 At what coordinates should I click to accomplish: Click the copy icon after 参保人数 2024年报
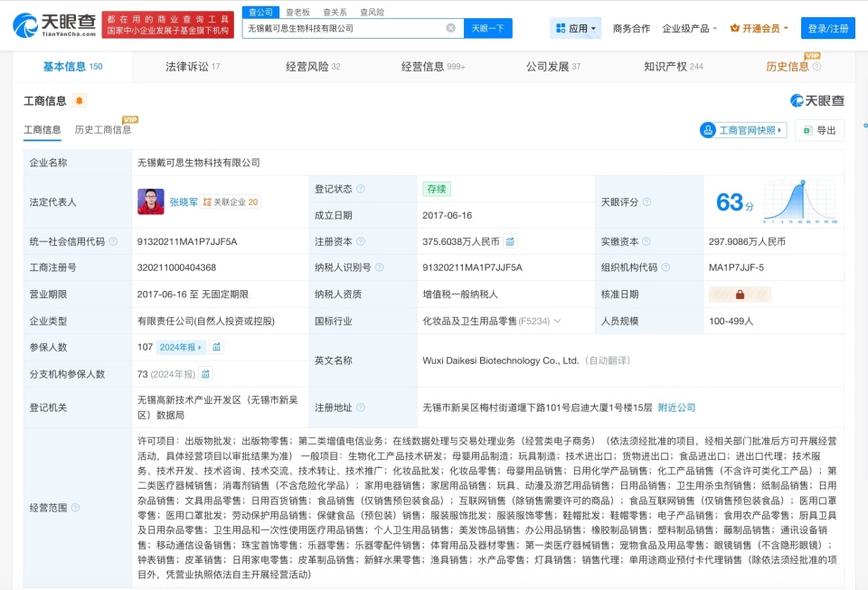[x=216, y=347]
